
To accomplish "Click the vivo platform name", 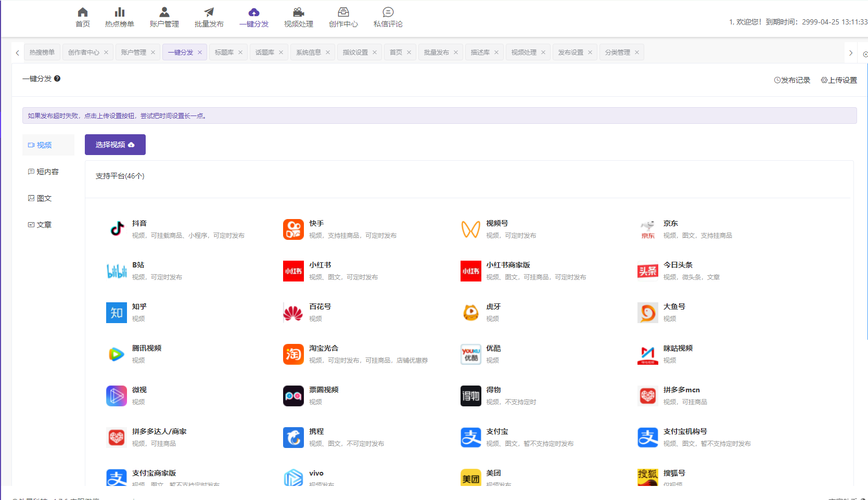I will tap(316, 473).
